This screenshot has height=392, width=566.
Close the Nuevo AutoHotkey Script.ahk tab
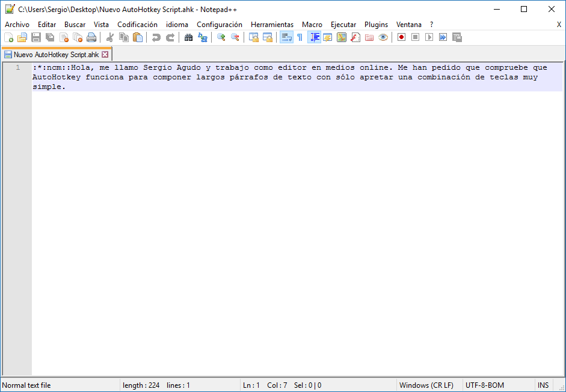click(x=105, y=54)
